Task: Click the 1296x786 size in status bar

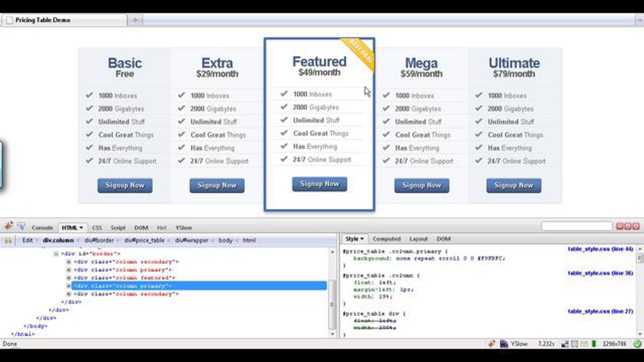Action: click(x=614, y=344)
